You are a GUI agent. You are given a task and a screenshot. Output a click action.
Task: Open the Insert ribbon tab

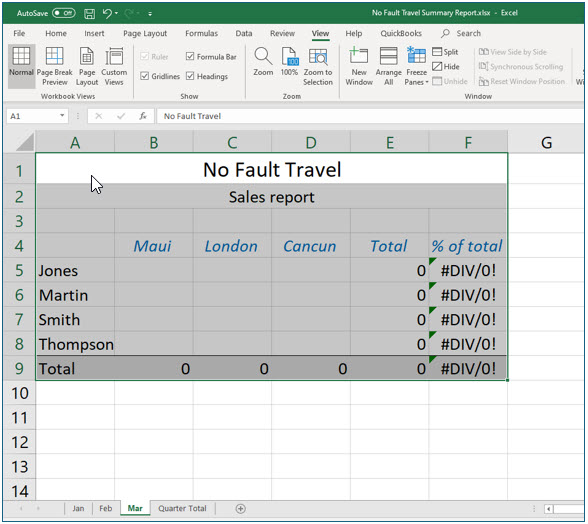[x=94, y=33]
